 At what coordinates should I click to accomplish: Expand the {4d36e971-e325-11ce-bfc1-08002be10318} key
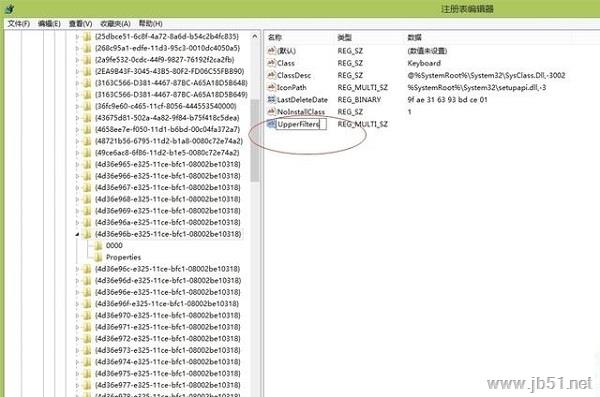(x=77, y=327)
